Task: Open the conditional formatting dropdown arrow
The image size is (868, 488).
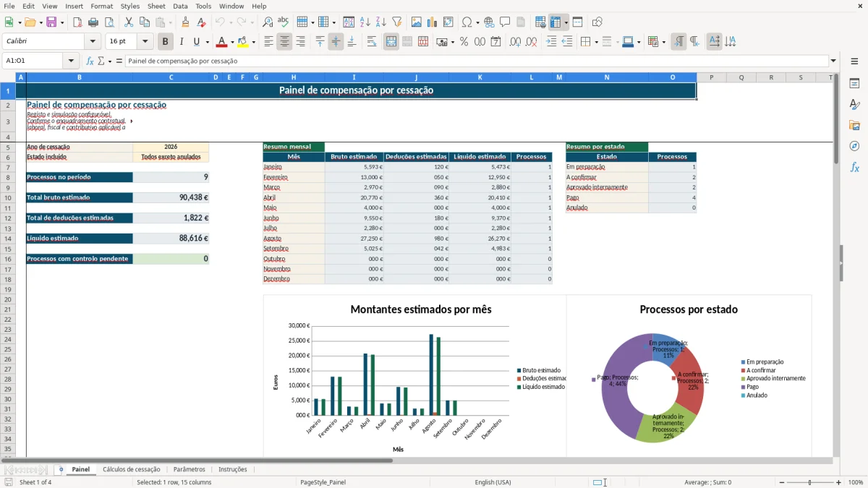Action: click(x=664, y=42)
